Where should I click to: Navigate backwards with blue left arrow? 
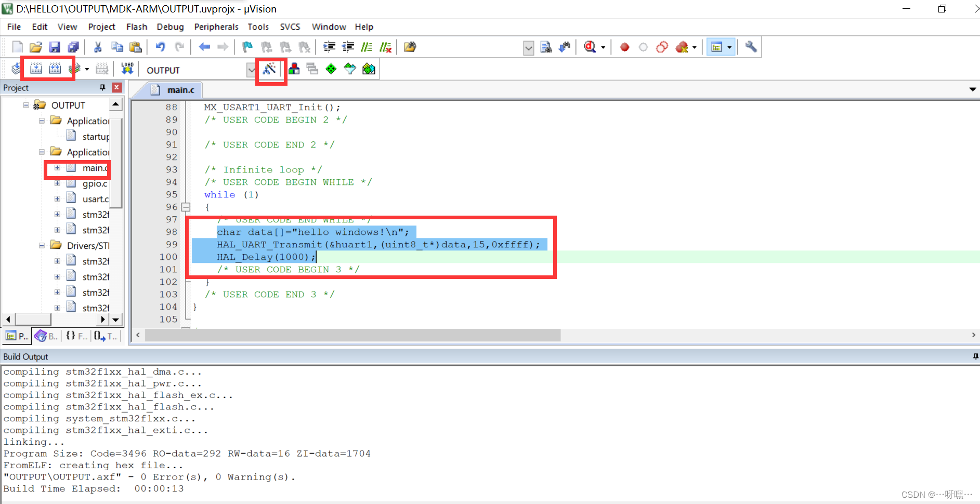(x=204, y=47)
